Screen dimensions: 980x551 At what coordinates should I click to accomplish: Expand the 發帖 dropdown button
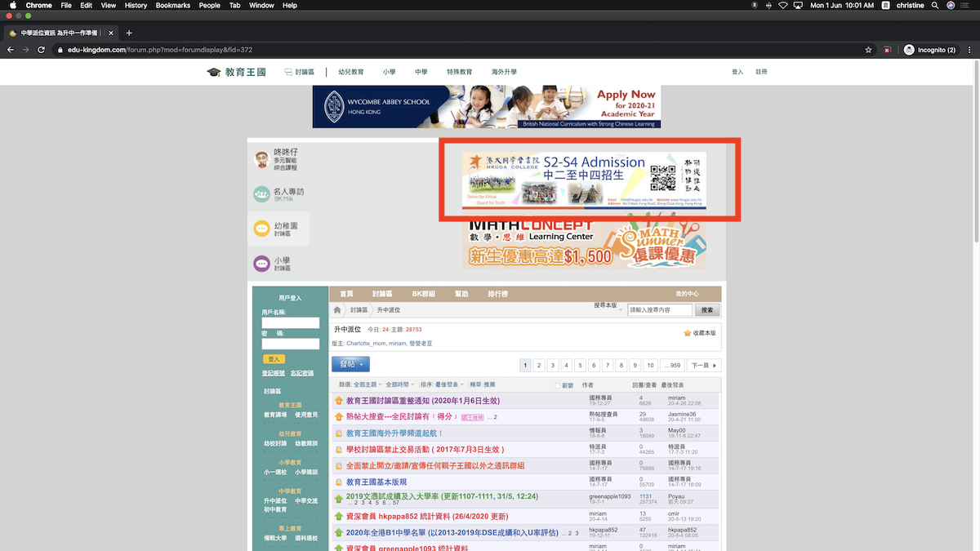[351, 364]
